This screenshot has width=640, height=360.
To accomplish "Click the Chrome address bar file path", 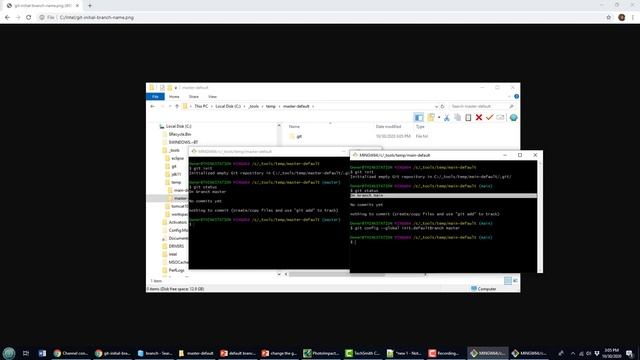I will 97,18.
